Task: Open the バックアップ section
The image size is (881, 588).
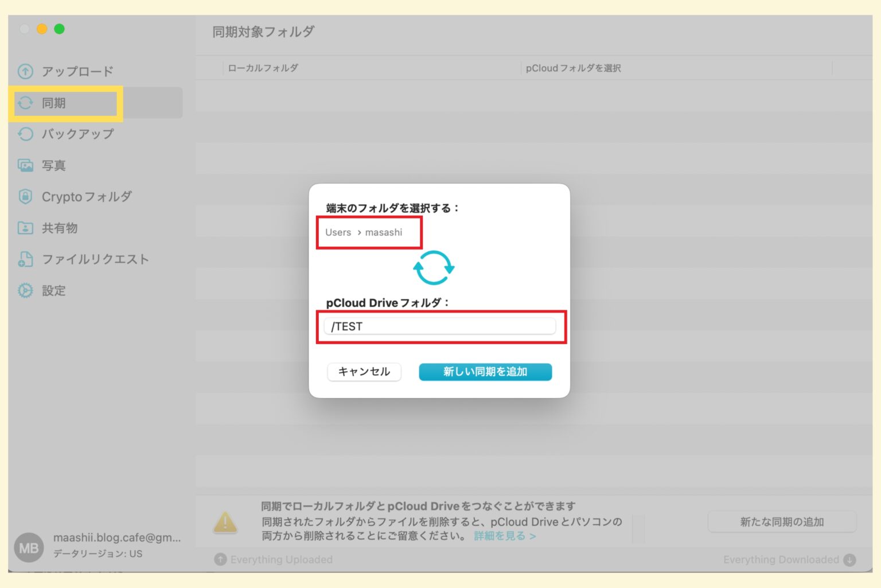Action: click(x=77, y=134)
